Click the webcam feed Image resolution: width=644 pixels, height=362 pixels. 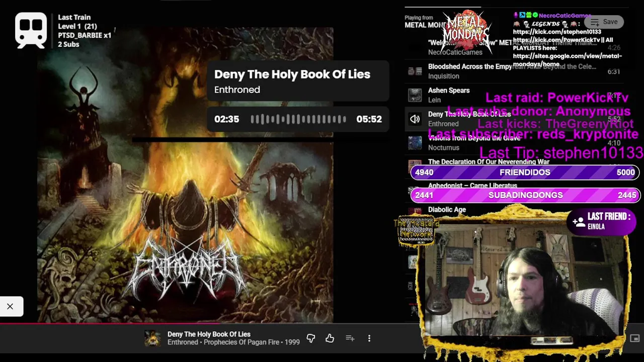[x=523, y=280]
